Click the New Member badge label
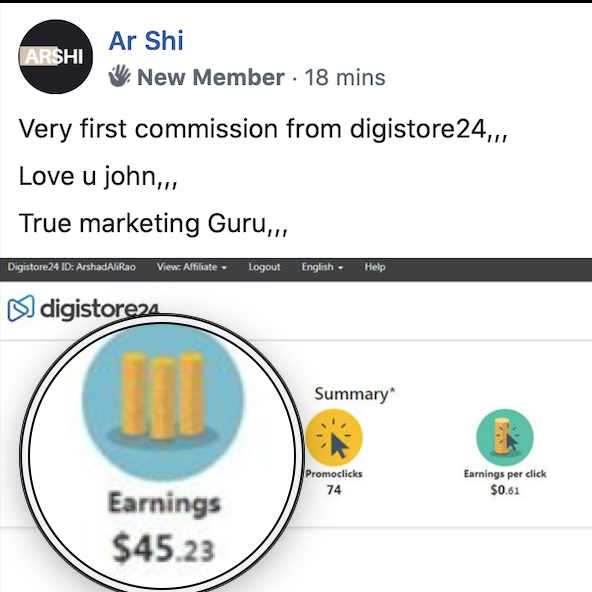 tap(211, 77)
